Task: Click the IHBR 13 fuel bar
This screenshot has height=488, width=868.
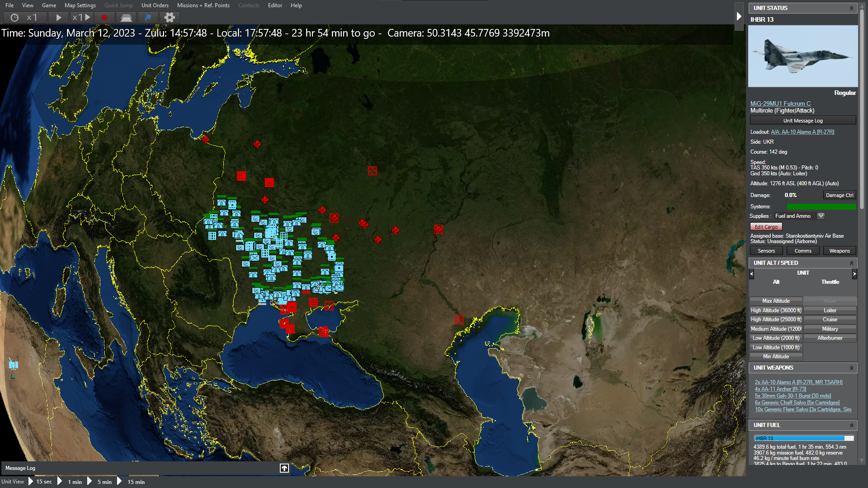Action: pyautogui.click(x=804, y=438)
